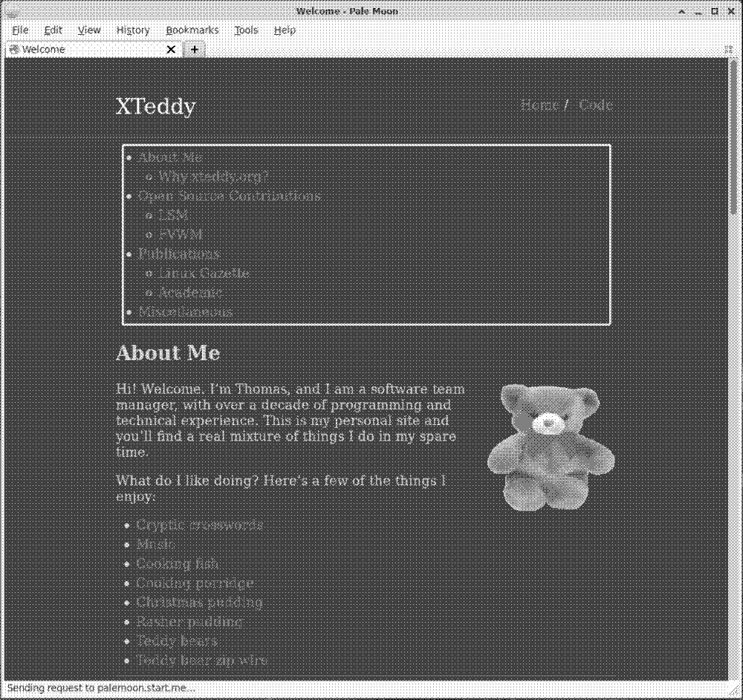Click the Miscellaneous section link
Viewport: 743px width, 700px height.
[184, 311]
